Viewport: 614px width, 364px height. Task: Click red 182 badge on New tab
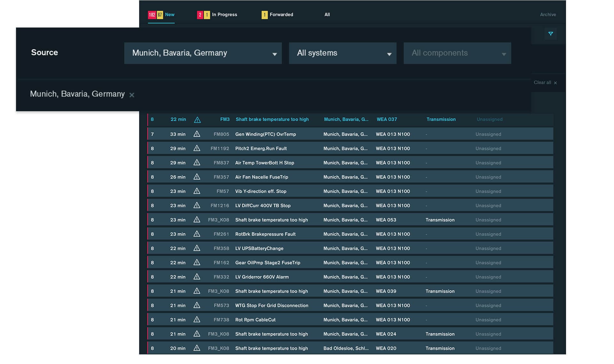point(152,15)
